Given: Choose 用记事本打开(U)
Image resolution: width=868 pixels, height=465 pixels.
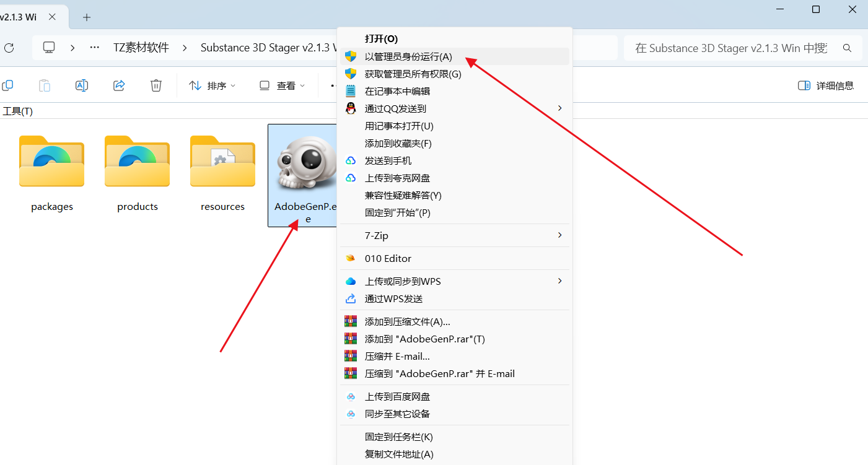Looking at the screenshot, I should [x=455, y=126].
